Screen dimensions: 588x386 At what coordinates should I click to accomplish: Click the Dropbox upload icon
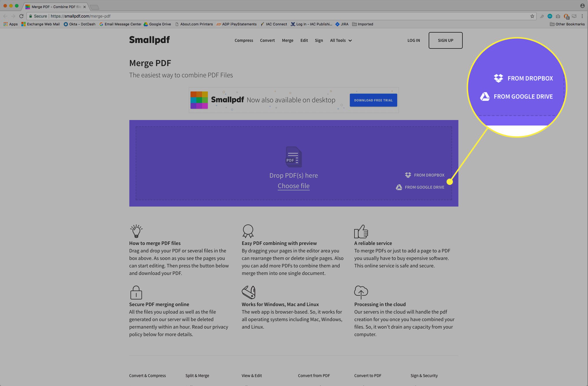(407, 175)
